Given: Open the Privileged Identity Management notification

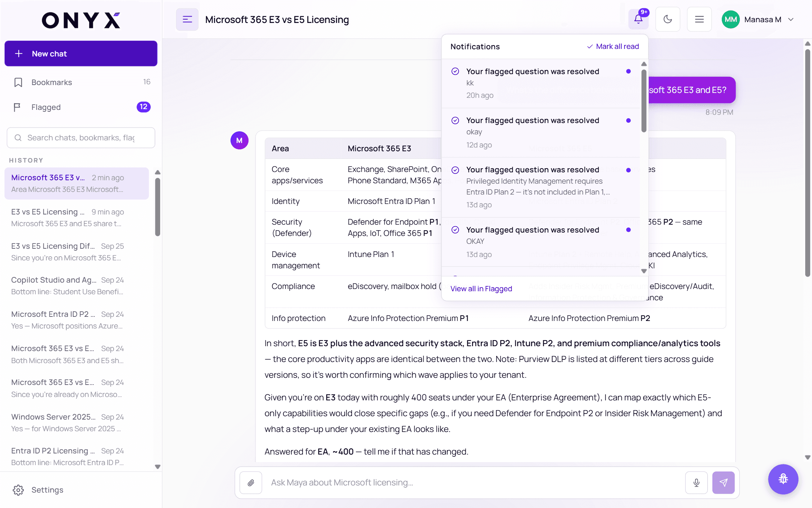Looking at the screenshot, I should 541,187.
